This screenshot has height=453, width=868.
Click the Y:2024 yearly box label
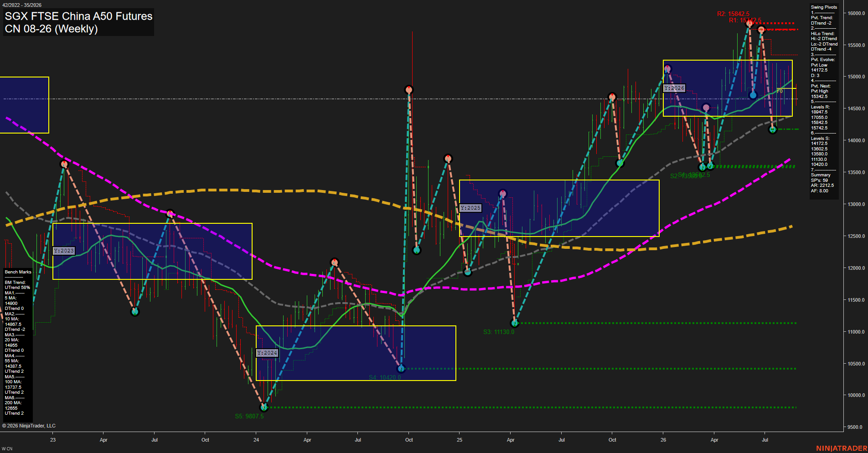coord(267,353)
